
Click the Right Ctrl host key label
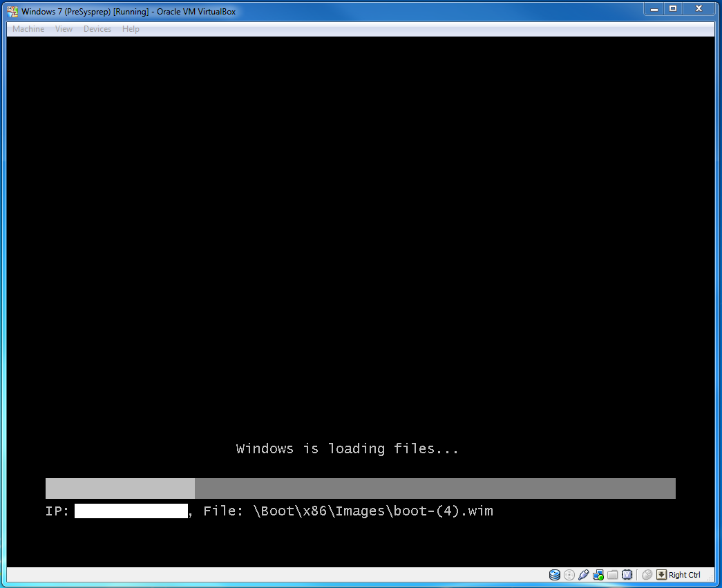[685, 575]
